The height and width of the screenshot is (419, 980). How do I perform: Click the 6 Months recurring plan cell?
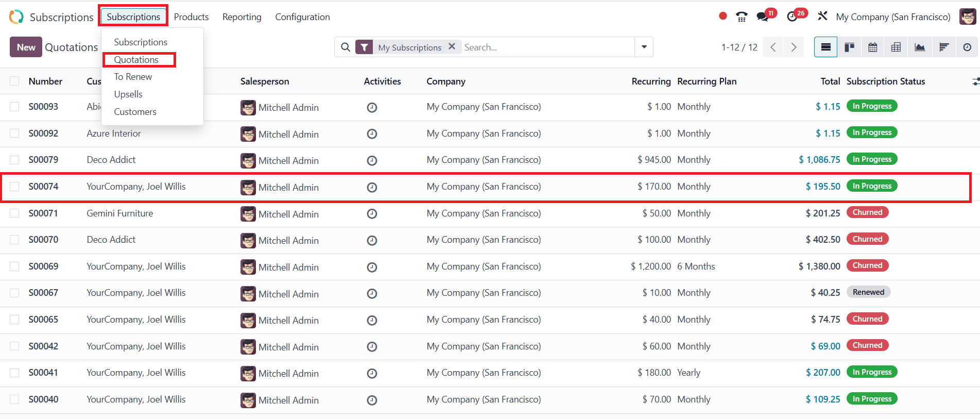pos(696,266)
